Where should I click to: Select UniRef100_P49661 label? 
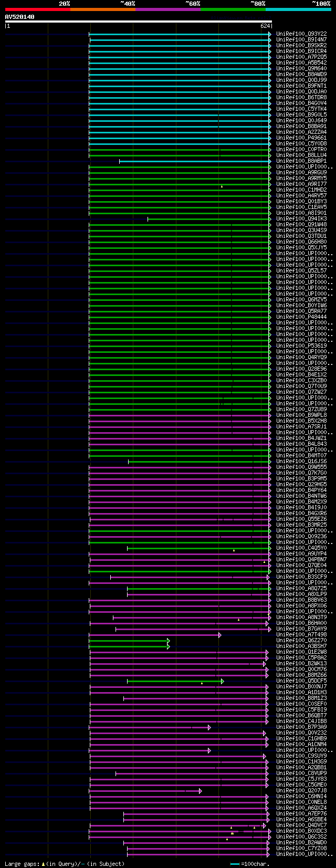pyautogui.click(x=301, y=138)
